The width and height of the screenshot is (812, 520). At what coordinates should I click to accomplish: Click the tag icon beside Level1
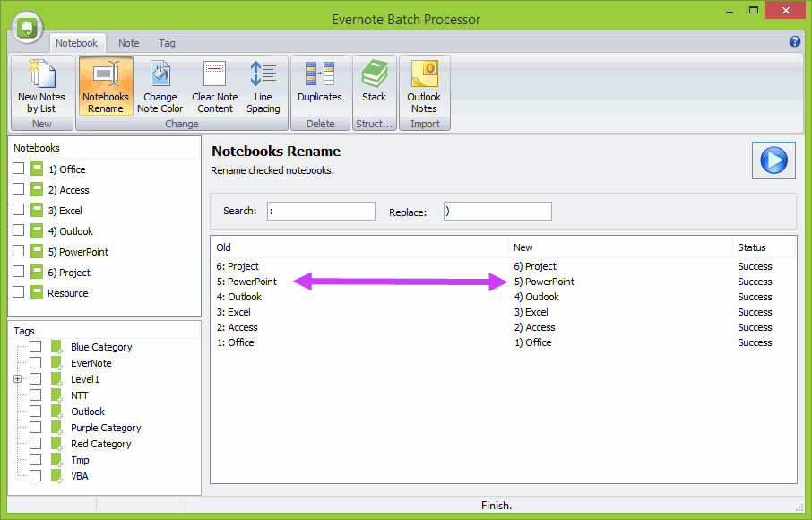[56, 379]
